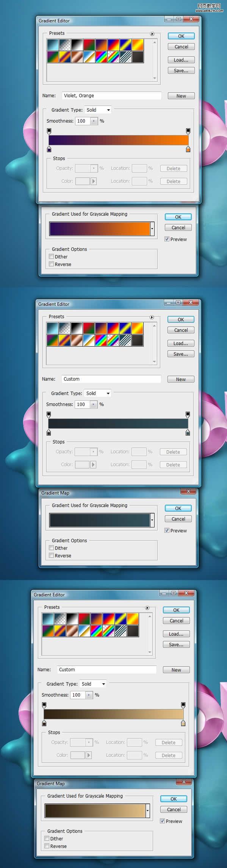Enable Dither under the dark-gray gradient map
Image resolution: width=227 pixels, height=868 pixels.
(52, 548)
